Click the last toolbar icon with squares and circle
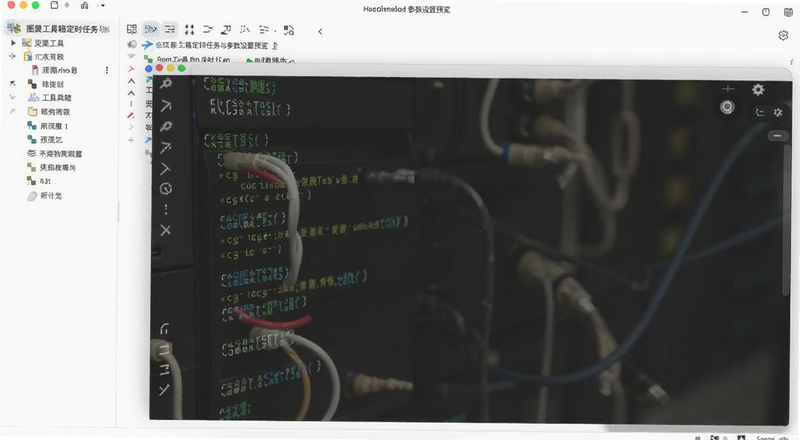800x440 pixels. 289,30
